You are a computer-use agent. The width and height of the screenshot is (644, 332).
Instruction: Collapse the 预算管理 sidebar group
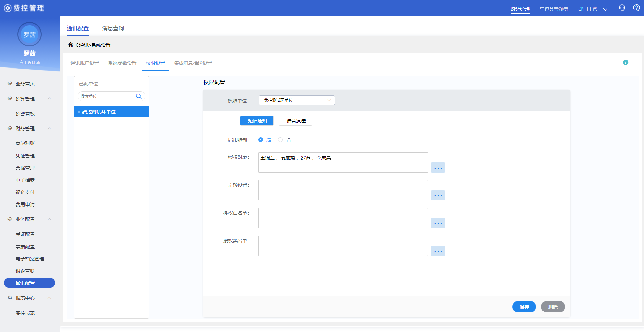pyautogui.click(x=50, y=99)
